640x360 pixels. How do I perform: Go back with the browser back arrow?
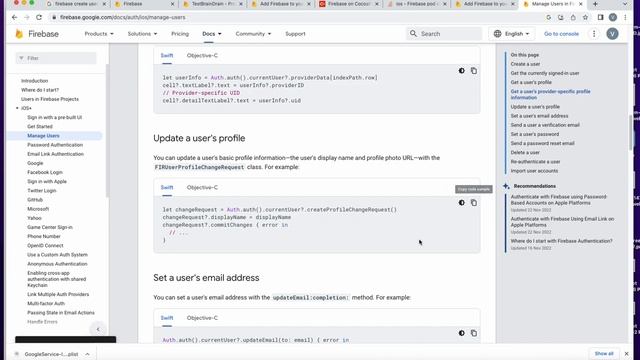pos(15,18)
